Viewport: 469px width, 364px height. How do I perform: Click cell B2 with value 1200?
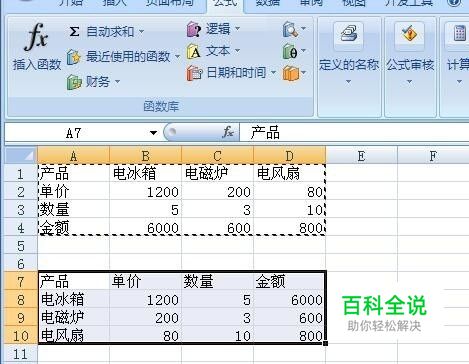click(145, 191)
